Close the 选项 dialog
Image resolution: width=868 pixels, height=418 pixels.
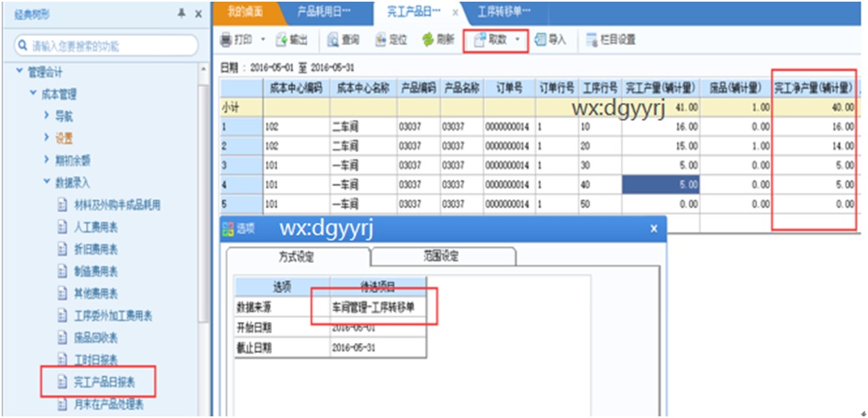[654, 229]
